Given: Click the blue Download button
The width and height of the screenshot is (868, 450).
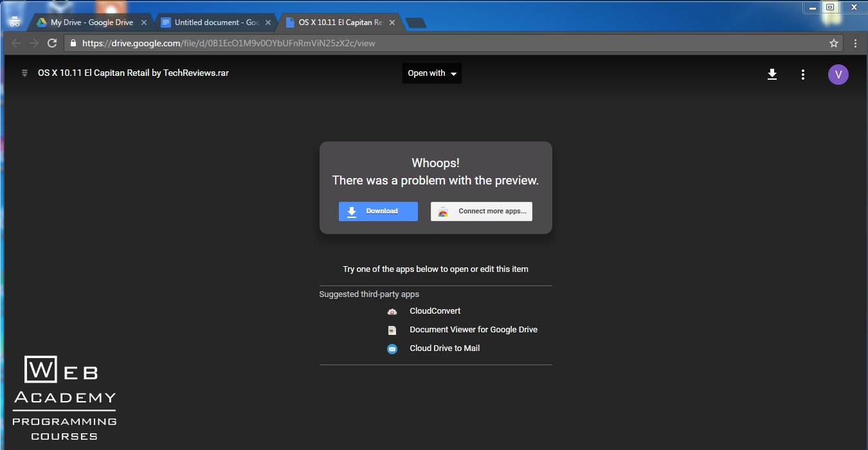Looking at the screenshot, I should (378, 212).
